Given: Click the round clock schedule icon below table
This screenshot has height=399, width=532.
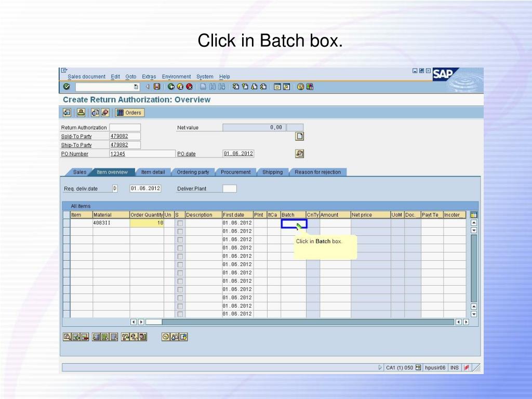Looking at the screenshot, I should 166,337.
